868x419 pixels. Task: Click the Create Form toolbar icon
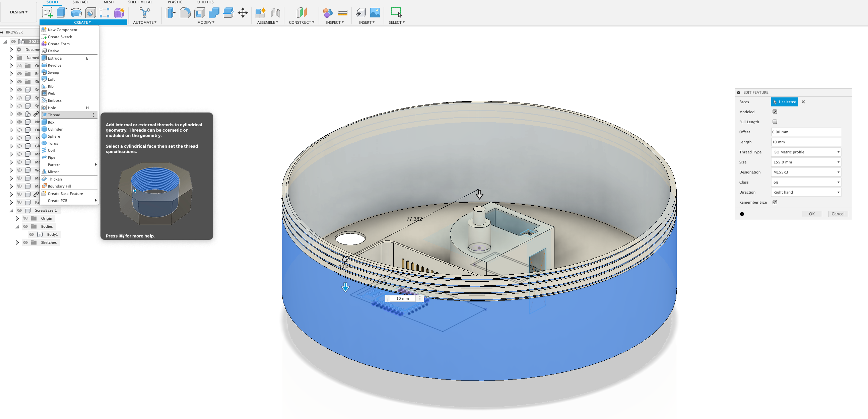coord(119,13)
